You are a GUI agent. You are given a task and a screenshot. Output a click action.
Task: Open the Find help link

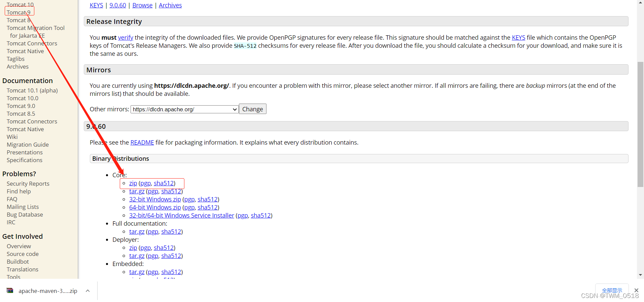19,191
